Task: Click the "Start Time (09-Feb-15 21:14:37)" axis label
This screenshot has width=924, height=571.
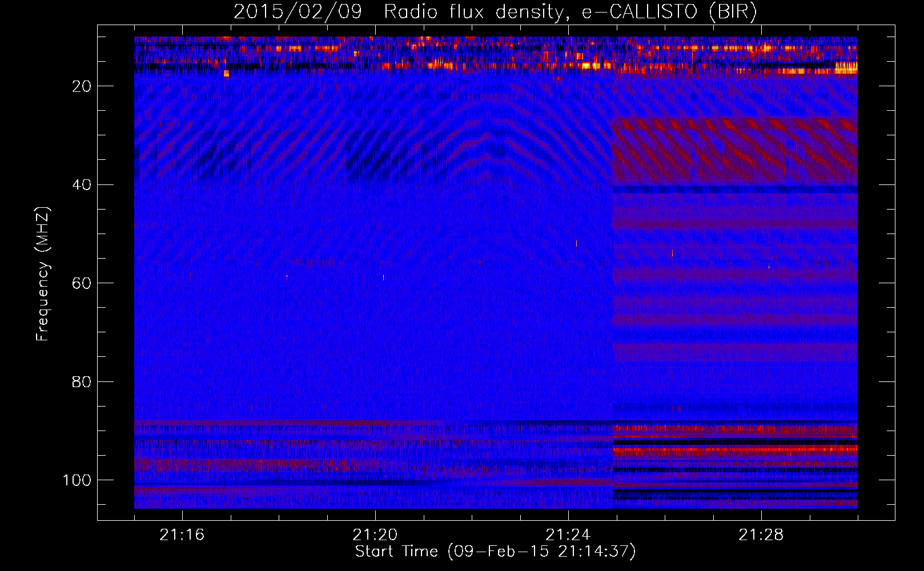Action: coord(495,552)
